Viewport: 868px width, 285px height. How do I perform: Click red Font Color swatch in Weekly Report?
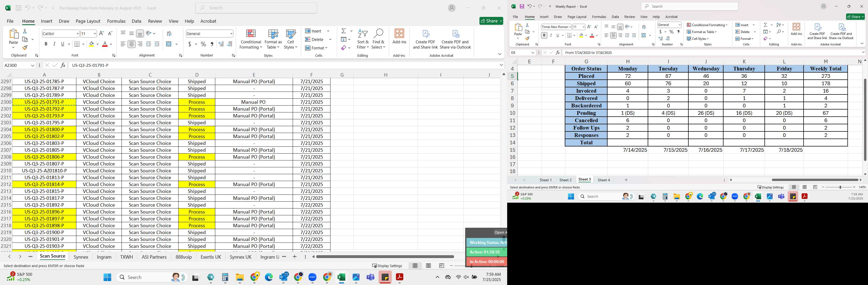tap(592, 35)
